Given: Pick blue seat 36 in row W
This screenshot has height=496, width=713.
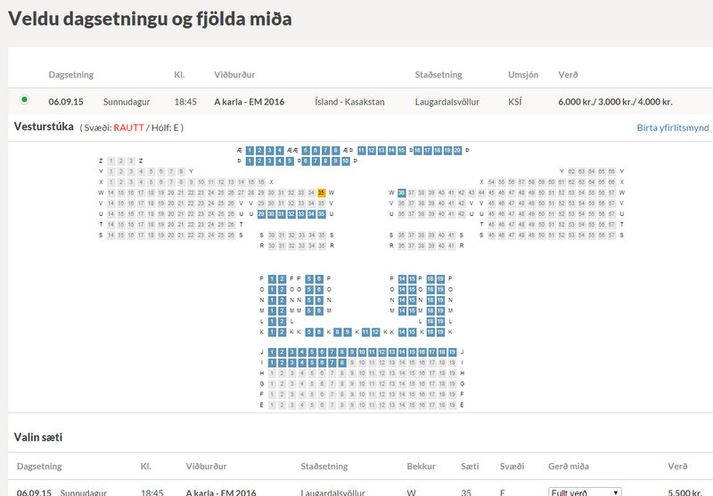Looking at the screenshot, I should point(402,193).
